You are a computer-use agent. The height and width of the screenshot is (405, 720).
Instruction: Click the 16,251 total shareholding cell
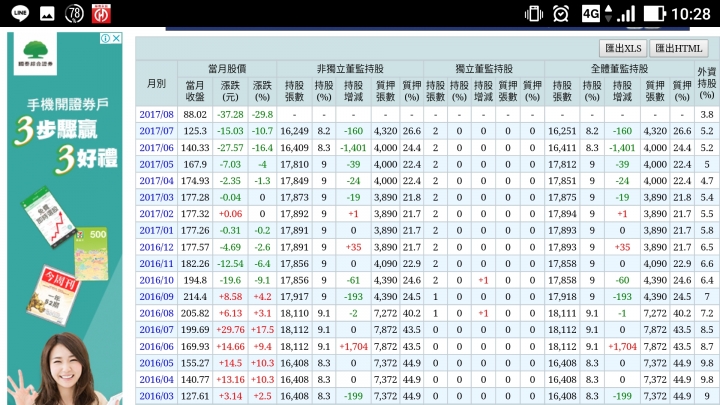[562, 131]
